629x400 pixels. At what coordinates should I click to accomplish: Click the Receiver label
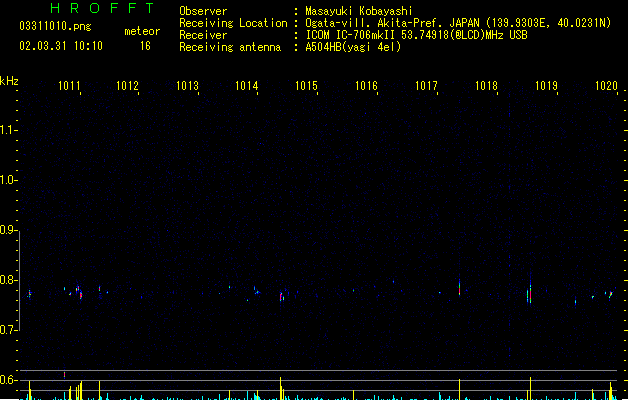pos(203,35)
